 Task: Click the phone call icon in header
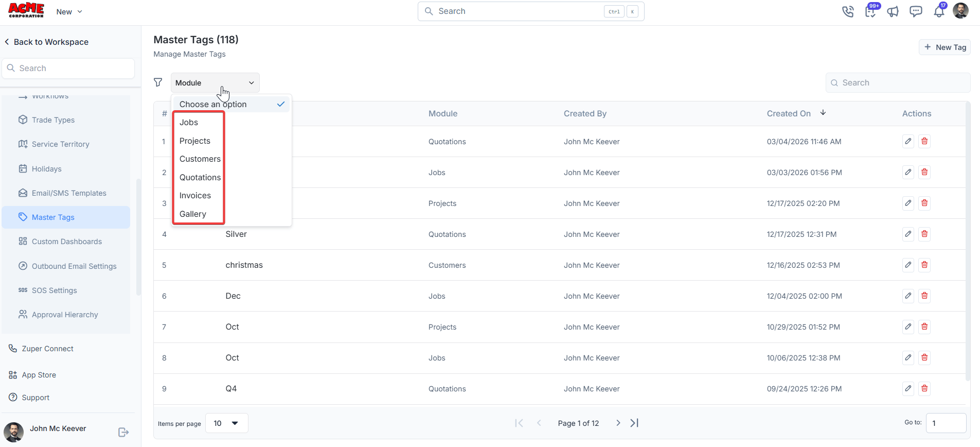point(848,11)
